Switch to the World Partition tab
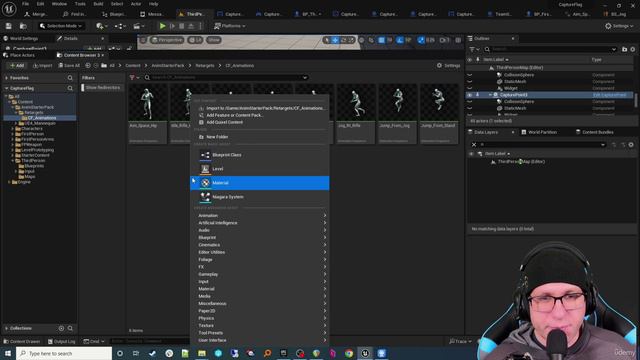 (x=542, y=132)
